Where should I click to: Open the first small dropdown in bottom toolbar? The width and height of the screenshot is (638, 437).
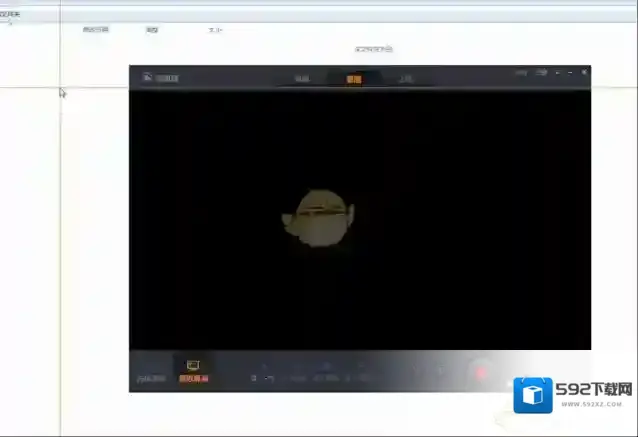coord(255,378)
